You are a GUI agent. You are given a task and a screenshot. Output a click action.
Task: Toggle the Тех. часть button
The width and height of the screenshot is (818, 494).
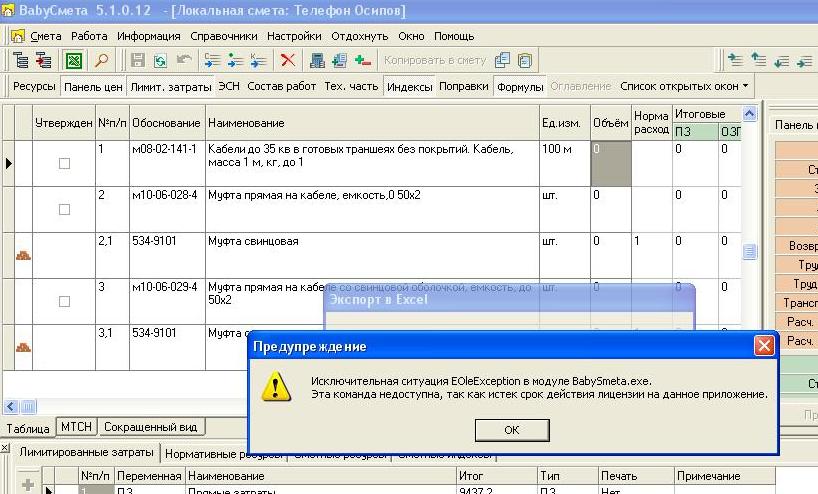(351, 86)
